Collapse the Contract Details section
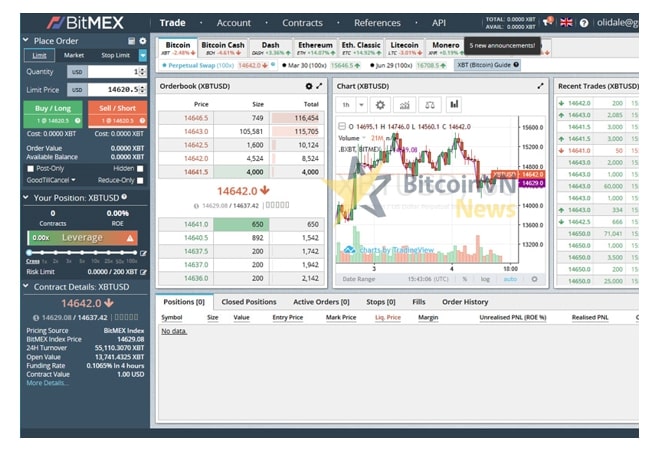This screenshot has width=656, height=450. tap(26, 286)
